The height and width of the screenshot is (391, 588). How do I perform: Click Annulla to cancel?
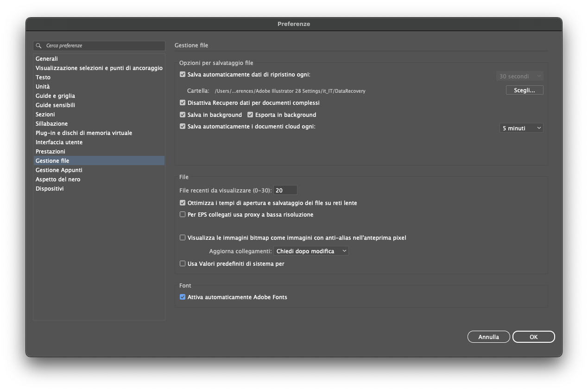pos(488,337)
